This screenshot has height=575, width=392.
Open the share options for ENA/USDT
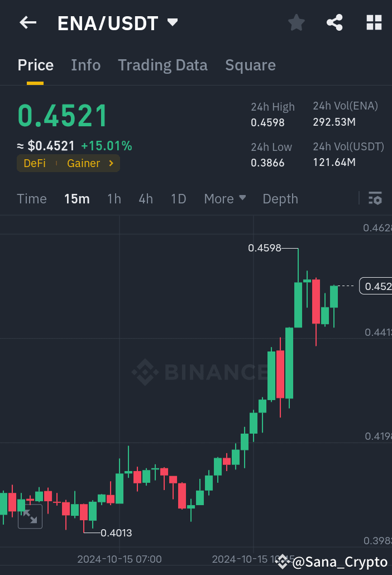334,22
